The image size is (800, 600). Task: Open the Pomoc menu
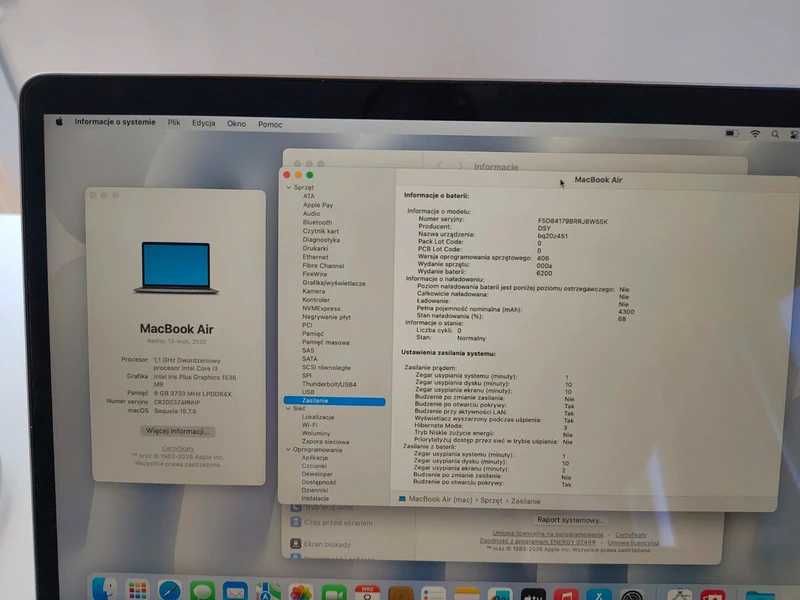click(270, 124)
